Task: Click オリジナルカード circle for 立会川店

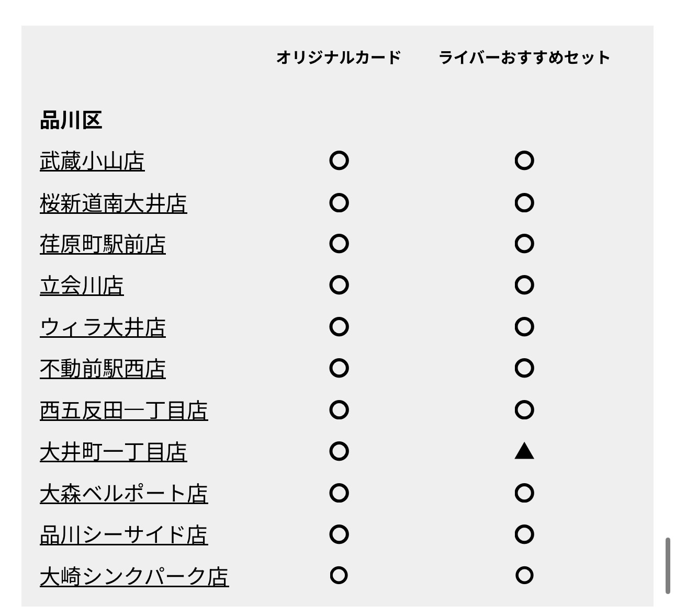Action: point(339,285)
